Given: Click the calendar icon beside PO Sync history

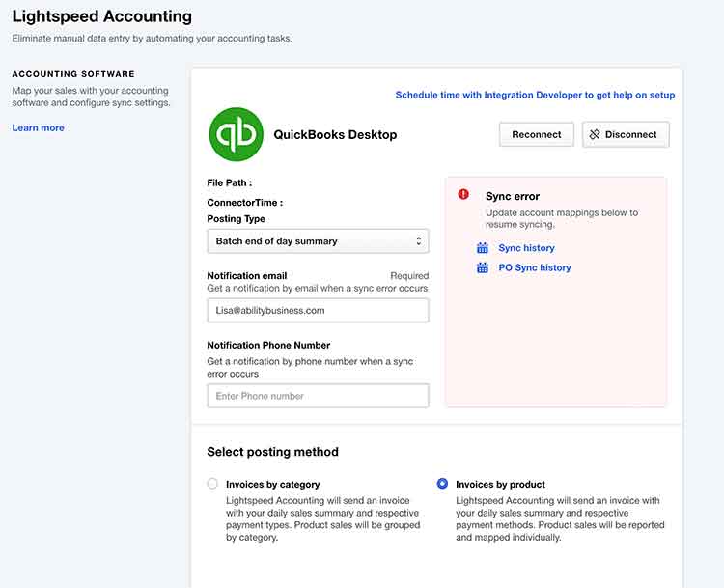Looking at the screenshot, I should [483, 267].
